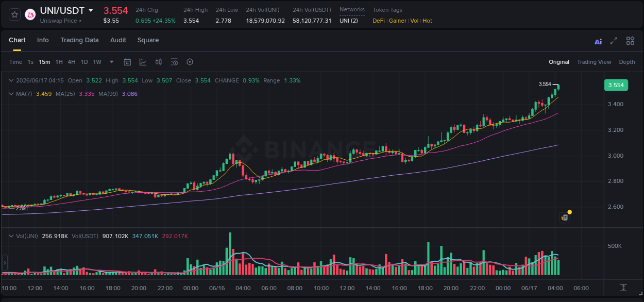Open the Networks UNI (2) info
Viewport: 644px width, 302px height.
pos(349,21)
